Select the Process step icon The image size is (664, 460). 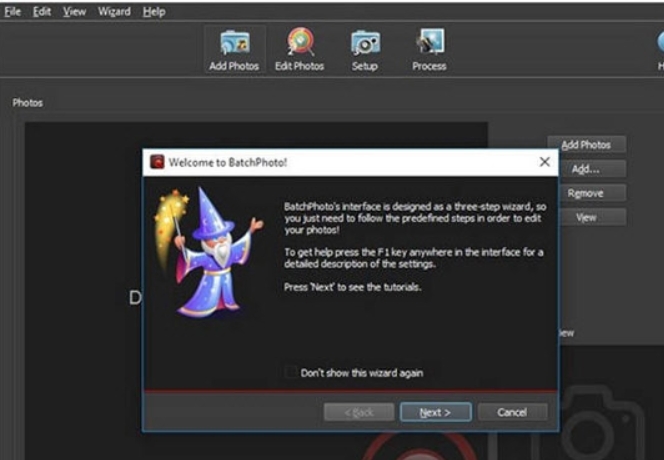pyautogui.click(x=429, y=50)
